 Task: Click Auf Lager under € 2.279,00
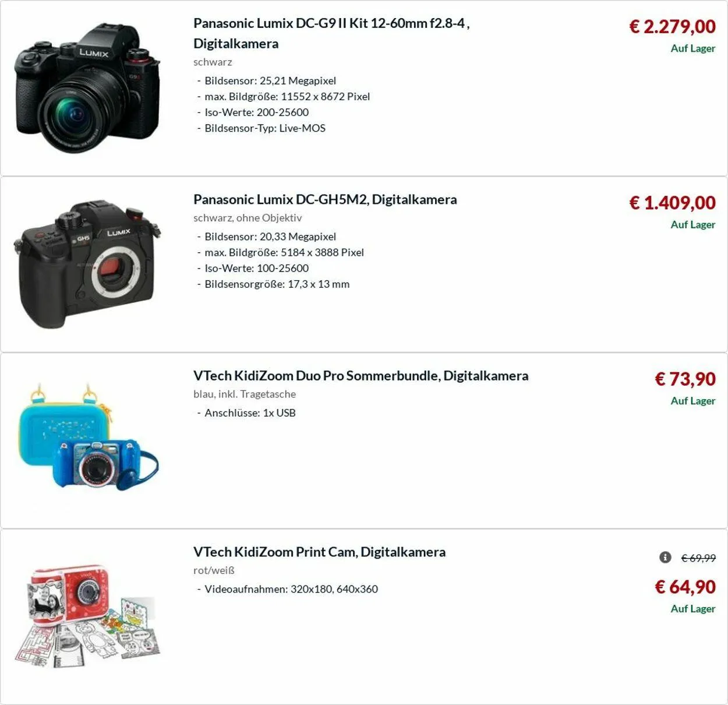point(692,48)
